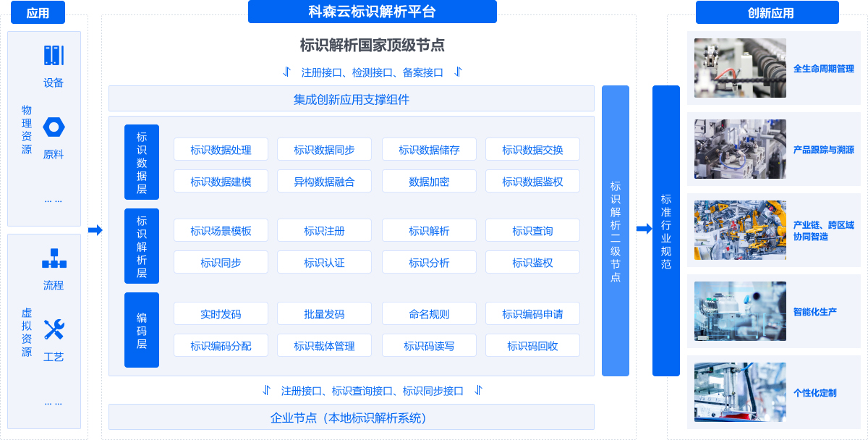Open the 产业链、跨区域协同智造 thumbnail image
The height and width of the screenshot is (440, 868).
[740, 230]
